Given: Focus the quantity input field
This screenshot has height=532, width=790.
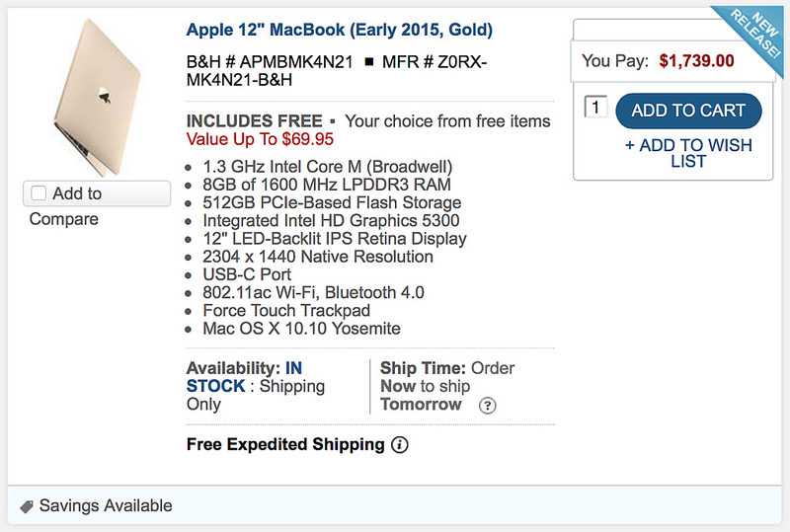Looking at the screenshot, I should pos(595,108).
